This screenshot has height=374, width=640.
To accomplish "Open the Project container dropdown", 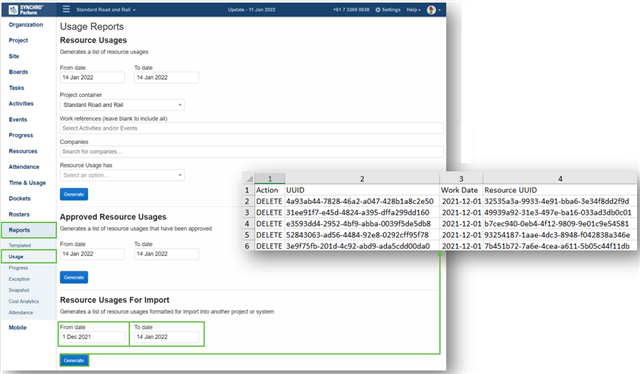I will [x=122, y=105].
